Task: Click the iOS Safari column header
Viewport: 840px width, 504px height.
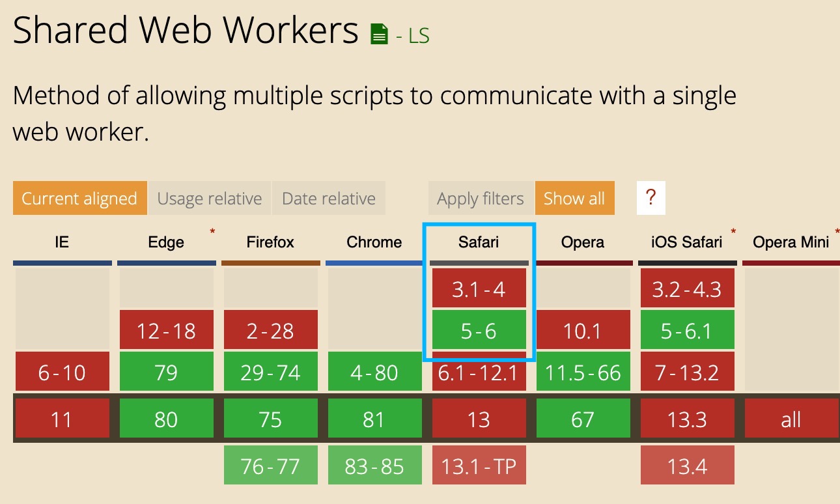Action: [687, 243]
